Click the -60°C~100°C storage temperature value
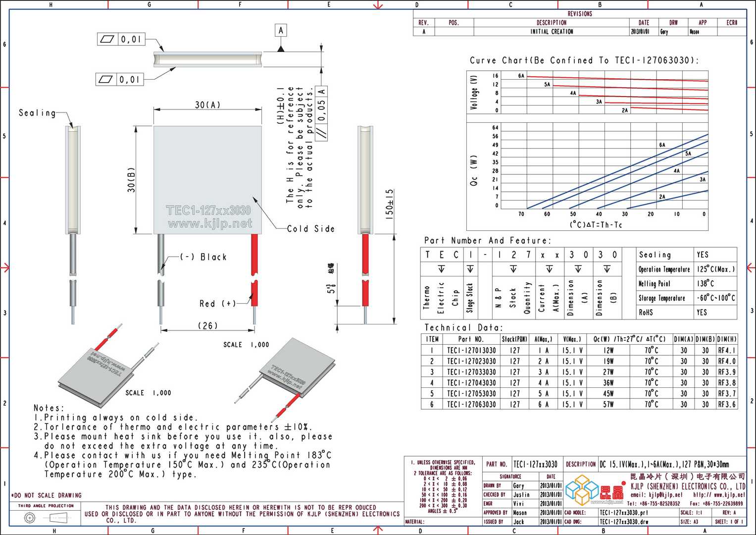This screenshot has width=756, height=535. coord(716,298)
